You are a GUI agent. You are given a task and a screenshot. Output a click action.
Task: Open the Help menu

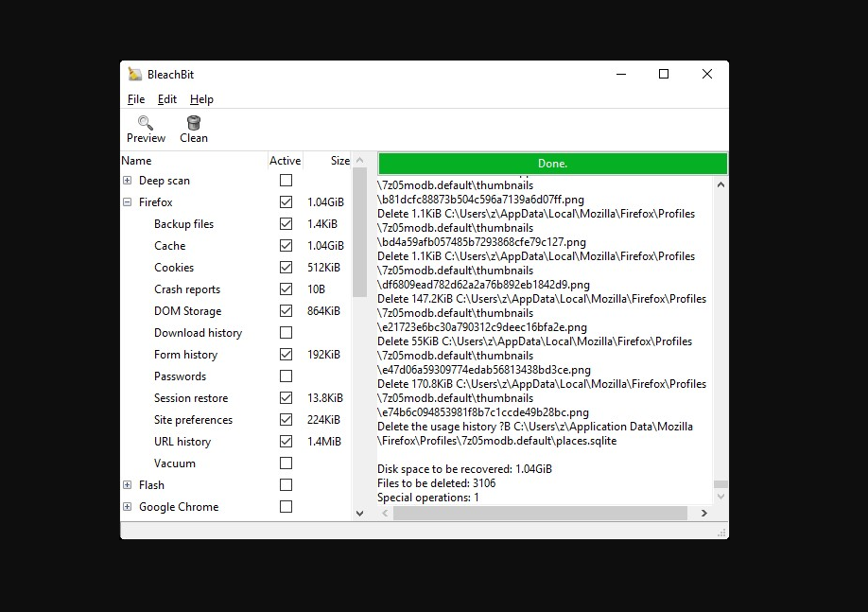pyautogui.click(x=201, y=99)
